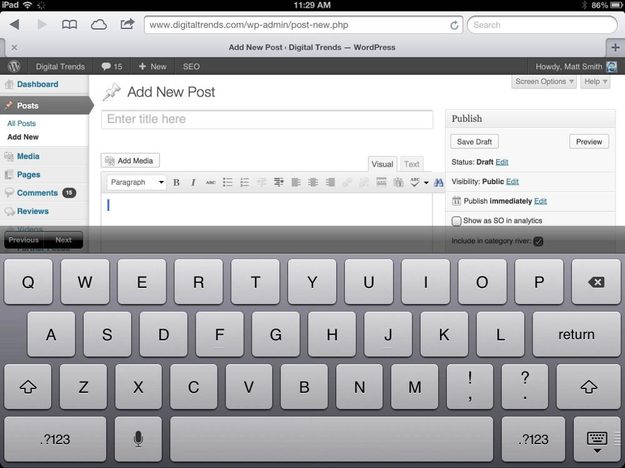Tap the keyboard microphone dictation key
This screenshot has width=625, height=468.
[138, 439]
